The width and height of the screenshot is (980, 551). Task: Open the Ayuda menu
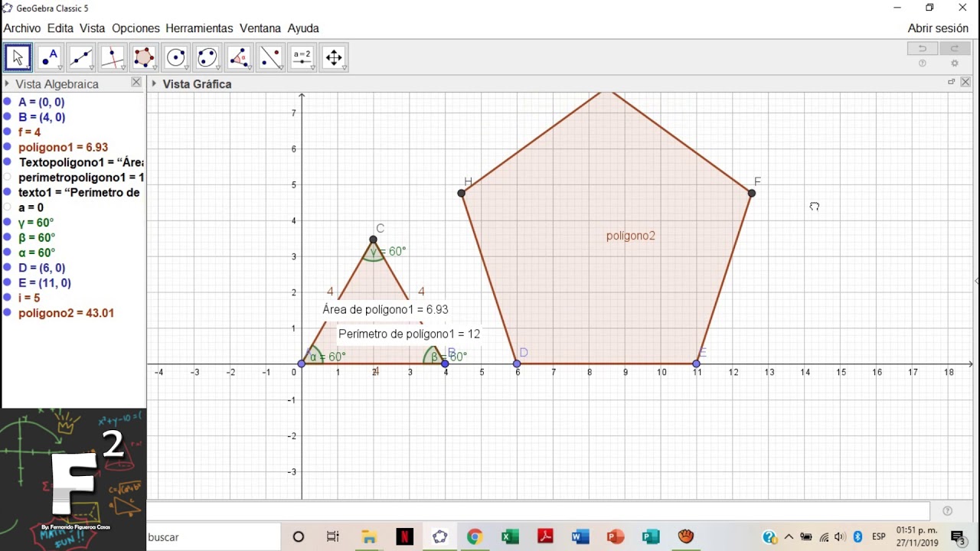(x=303, y=28)
